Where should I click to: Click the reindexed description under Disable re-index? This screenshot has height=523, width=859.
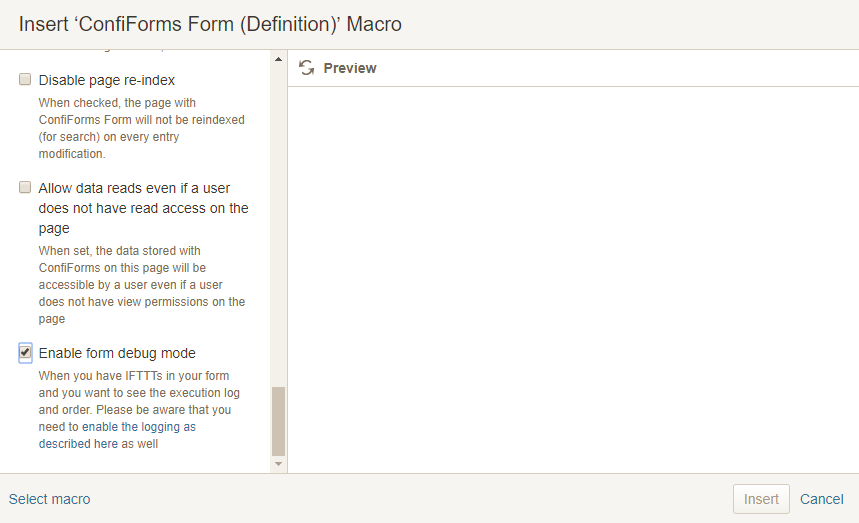[x=141, y=128]
